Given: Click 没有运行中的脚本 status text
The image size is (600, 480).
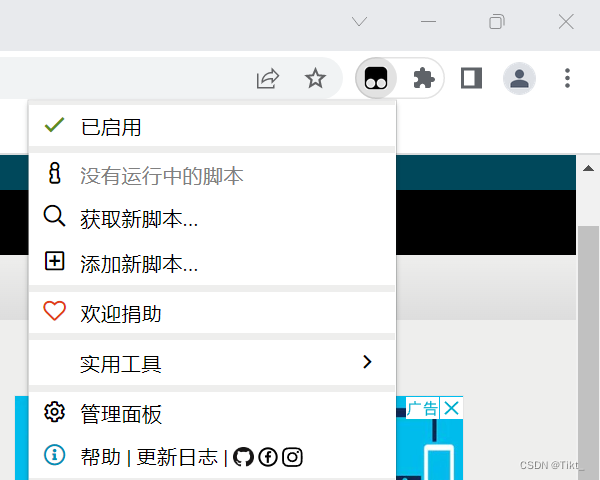Looking at the screenshot, I should (x=161, y=176).
